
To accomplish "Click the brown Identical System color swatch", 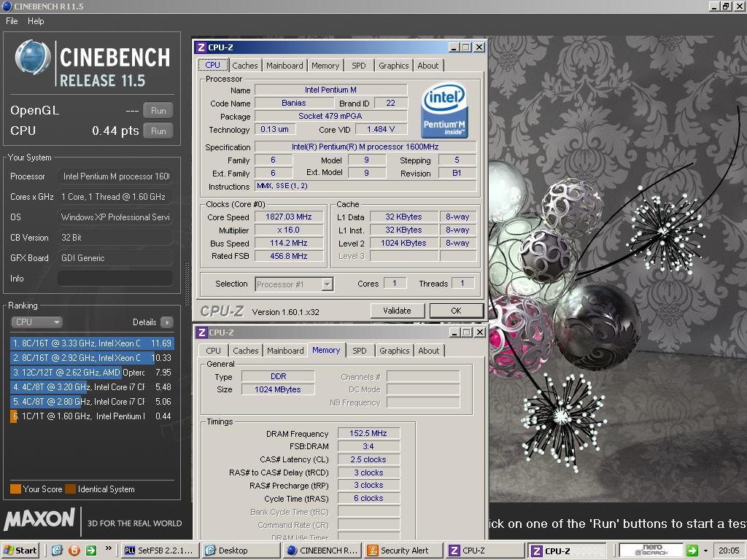I will tap(71, 489).
